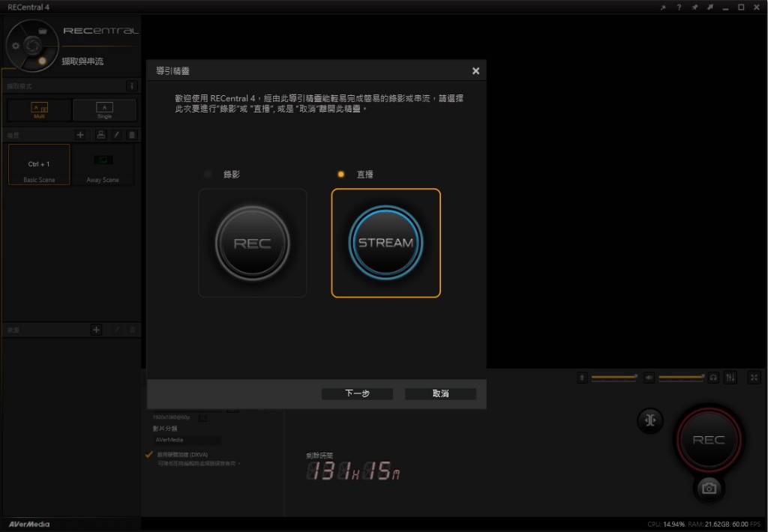Open the audio mixer settings icon
Screen dimensions: 768x532
[x=730, y=378]
